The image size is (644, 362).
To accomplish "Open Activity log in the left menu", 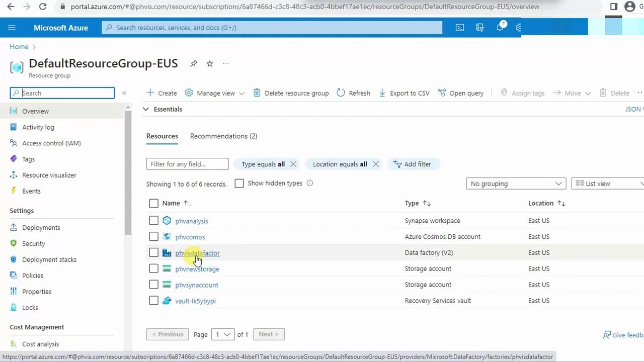I will [38, 127].
